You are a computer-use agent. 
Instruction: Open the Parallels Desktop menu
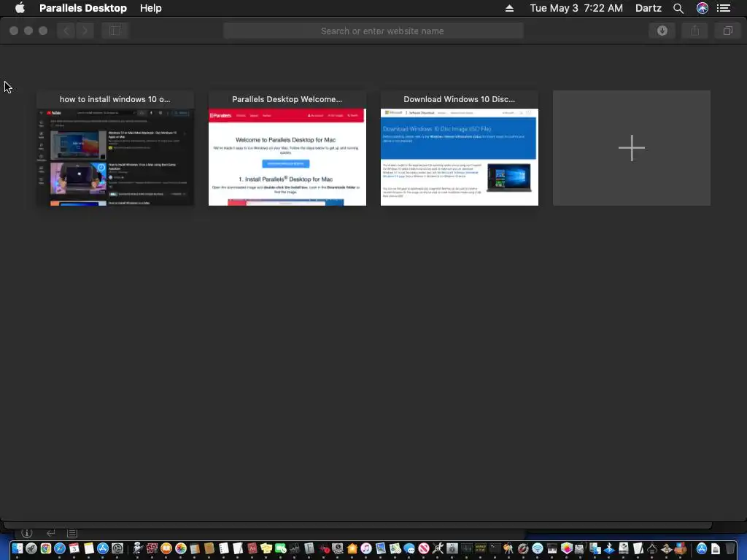pyautogui.click(x=83, y=8)
